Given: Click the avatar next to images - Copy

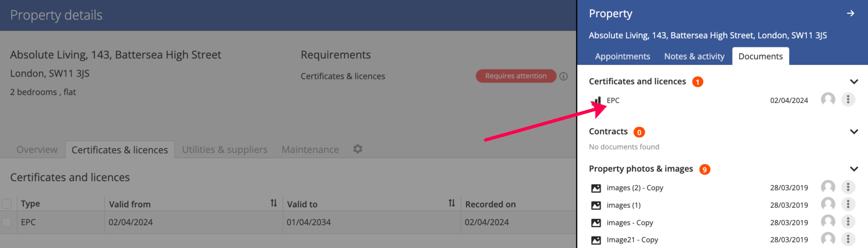Looking at the screenshot, I should pyautogui.click(x=828, y=222).
